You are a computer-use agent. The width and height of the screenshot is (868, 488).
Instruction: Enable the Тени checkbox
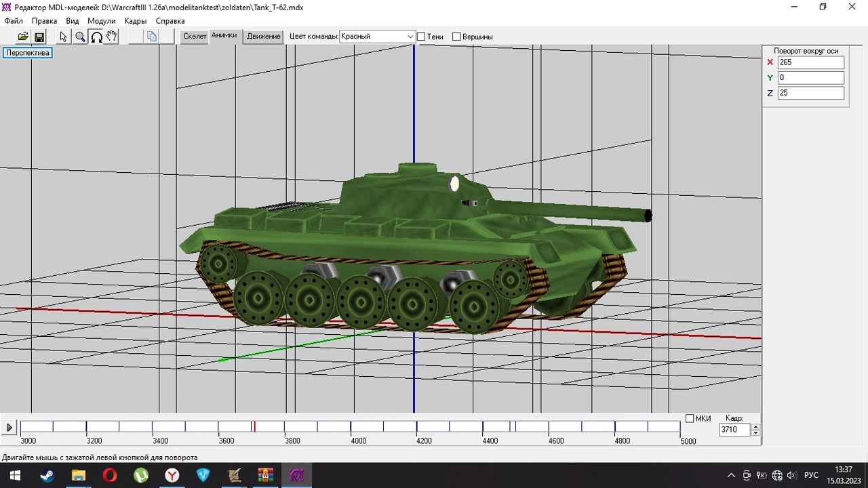[421, 37]
